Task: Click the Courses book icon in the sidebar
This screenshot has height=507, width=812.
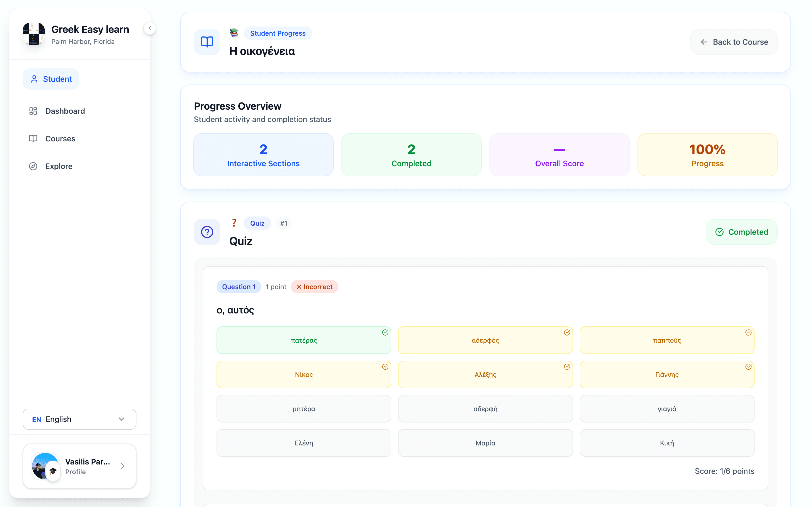Action: click(33, 139)
